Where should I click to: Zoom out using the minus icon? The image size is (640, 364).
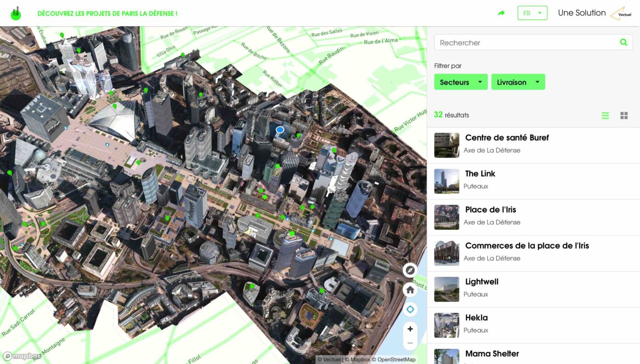coord(410,343)
